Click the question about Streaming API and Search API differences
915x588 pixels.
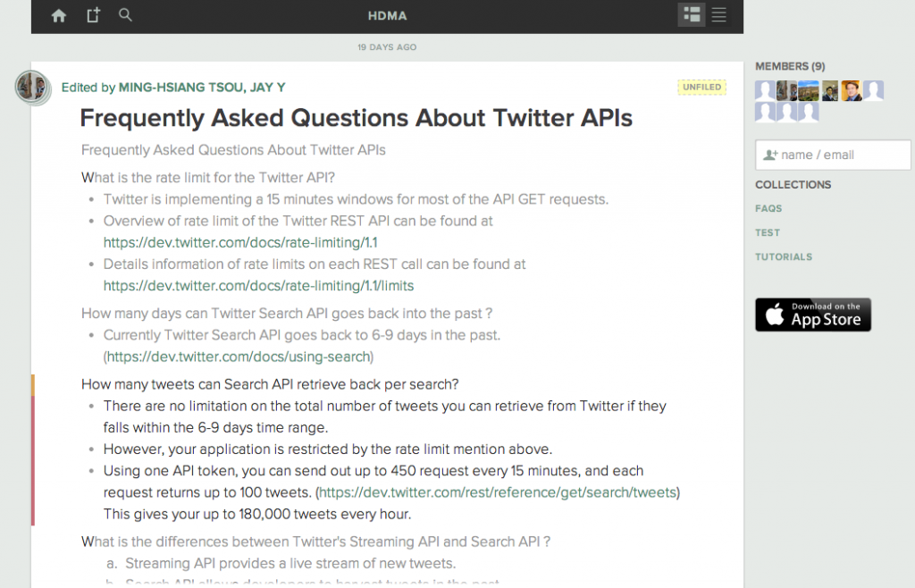(x=315, y=542)
